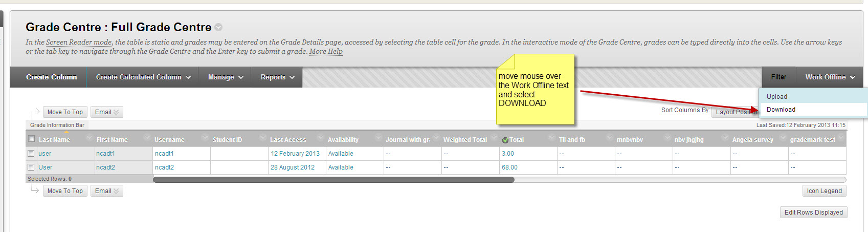This screenshot has height=232, width=868.
Task: Open the top Email dropdown button
Action: click(x=106, y=112)
